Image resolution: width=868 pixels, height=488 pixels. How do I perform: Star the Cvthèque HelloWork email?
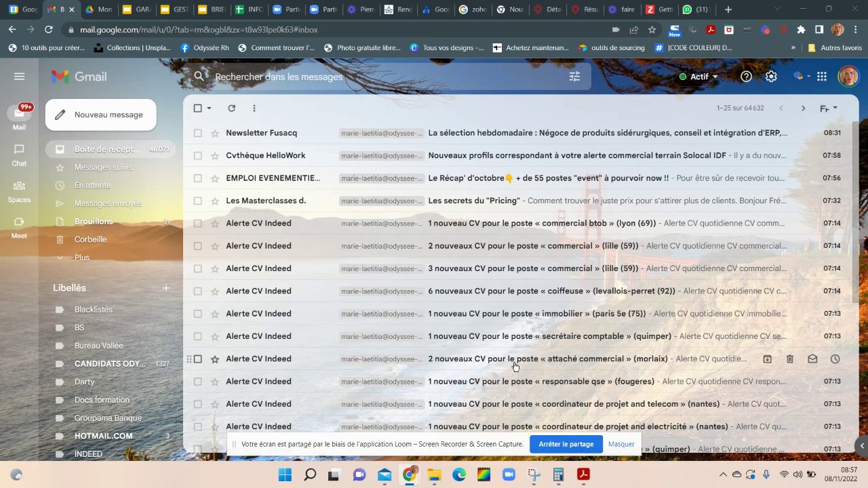(x=215, y=155)
